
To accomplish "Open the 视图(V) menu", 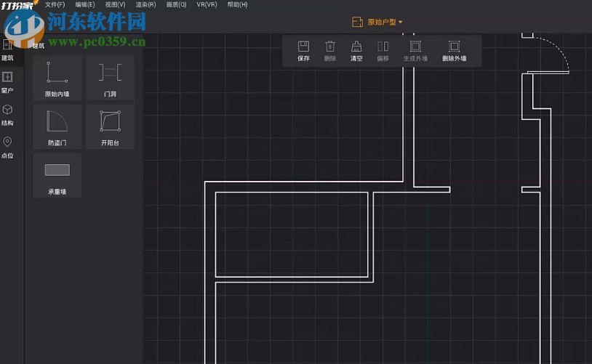I will click(115, 4).
